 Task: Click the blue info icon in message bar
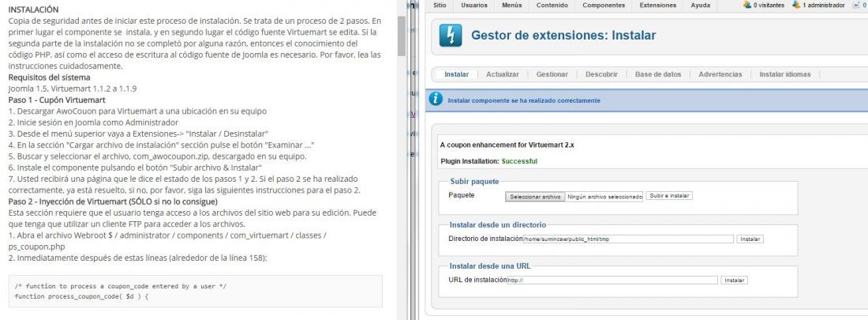436,100
